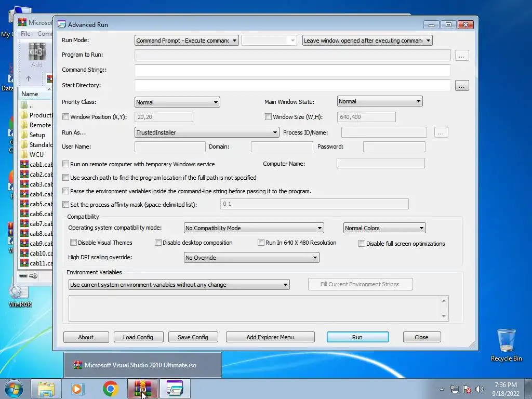This screenshot has height=399, width=532.
Task: Check Run on remote computer option
Action: click(65, 164)
